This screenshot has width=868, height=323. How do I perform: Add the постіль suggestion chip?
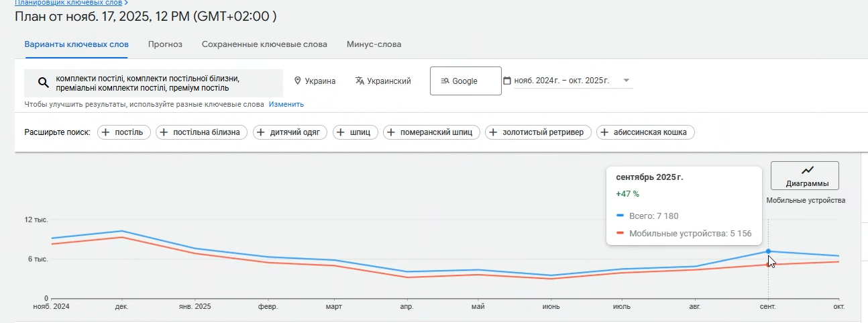(x=124, y=132)
